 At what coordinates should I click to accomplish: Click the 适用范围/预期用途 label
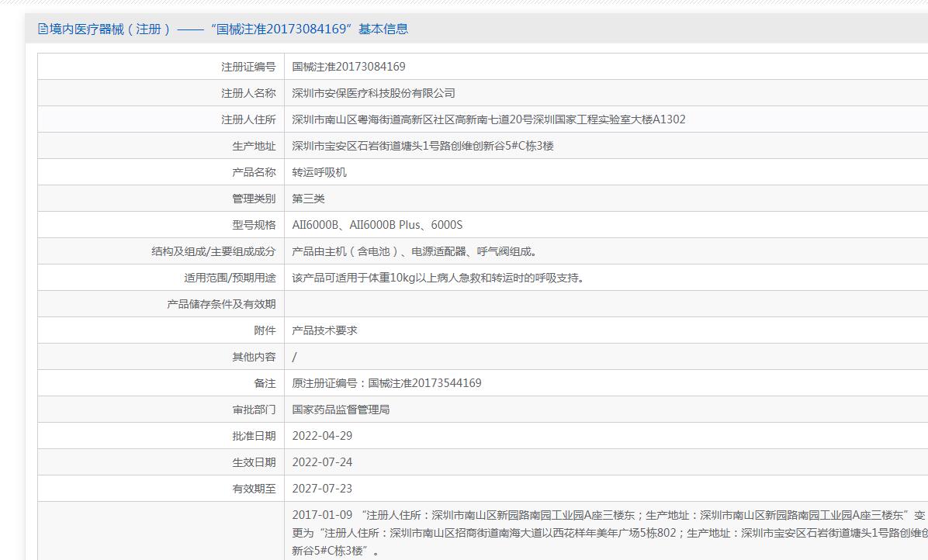tap(230, 278)
